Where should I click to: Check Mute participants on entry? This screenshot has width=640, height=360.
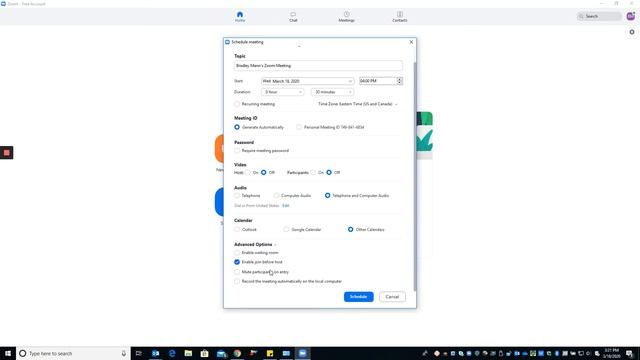[237, 272]
